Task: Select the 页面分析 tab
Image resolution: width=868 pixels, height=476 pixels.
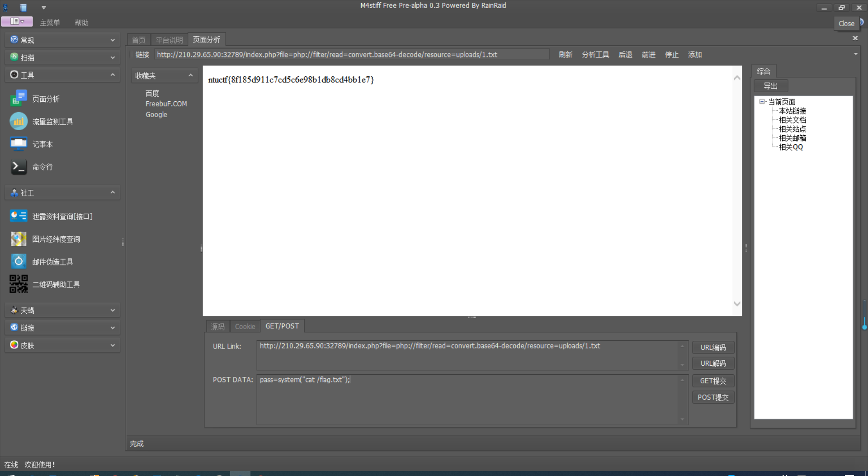Action: [206, 39]
